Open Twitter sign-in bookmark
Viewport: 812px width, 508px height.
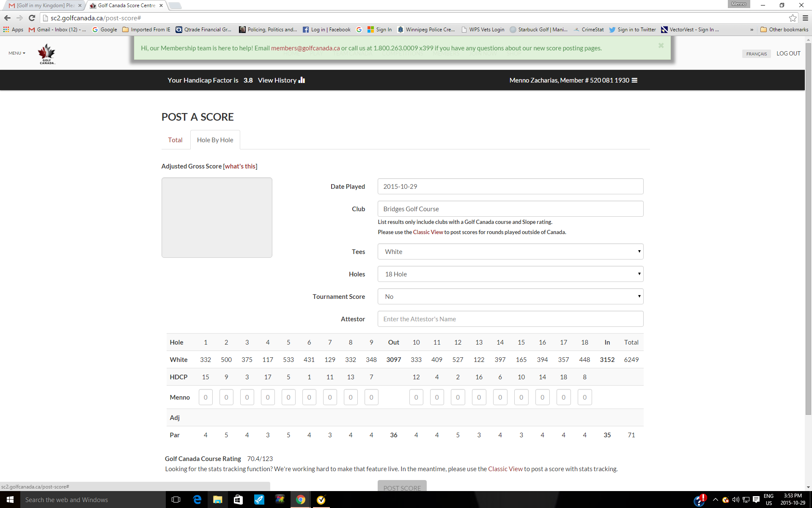pyautogui.click(x=632, y=30)
